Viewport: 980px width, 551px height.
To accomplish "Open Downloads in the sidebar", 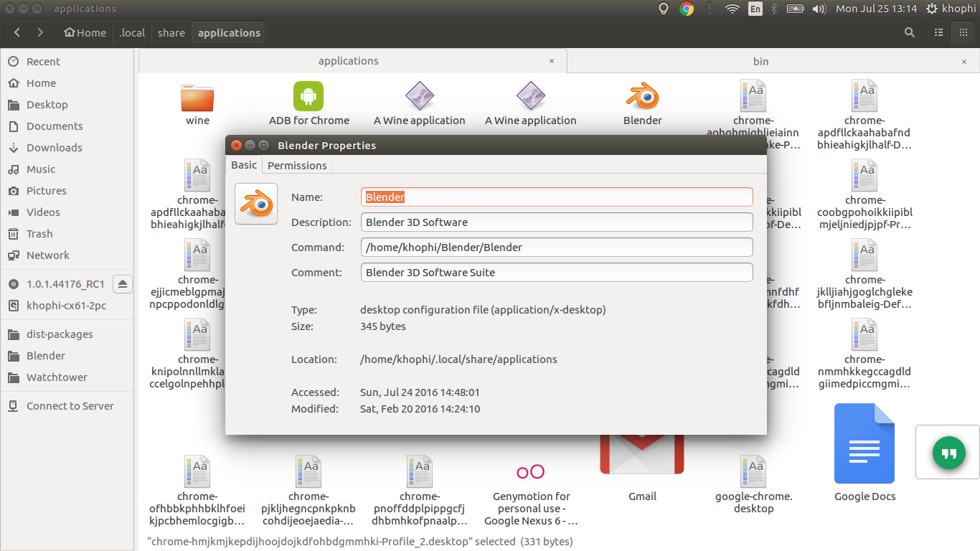I will point(54,148).
